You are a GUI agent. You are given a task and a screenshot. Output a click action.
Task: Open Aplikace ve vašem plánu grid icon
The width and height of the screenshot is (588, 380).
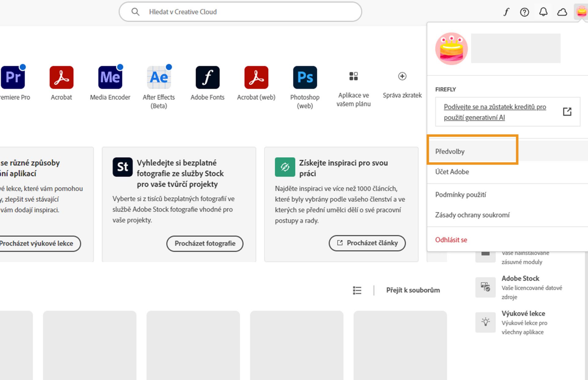(353, 76)
